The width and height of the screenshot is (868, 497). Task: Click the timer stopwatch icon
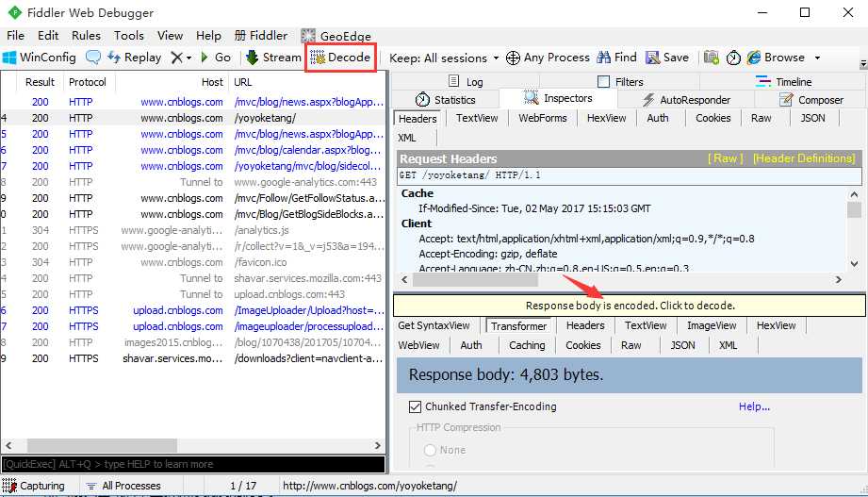[x=733, y=58]
